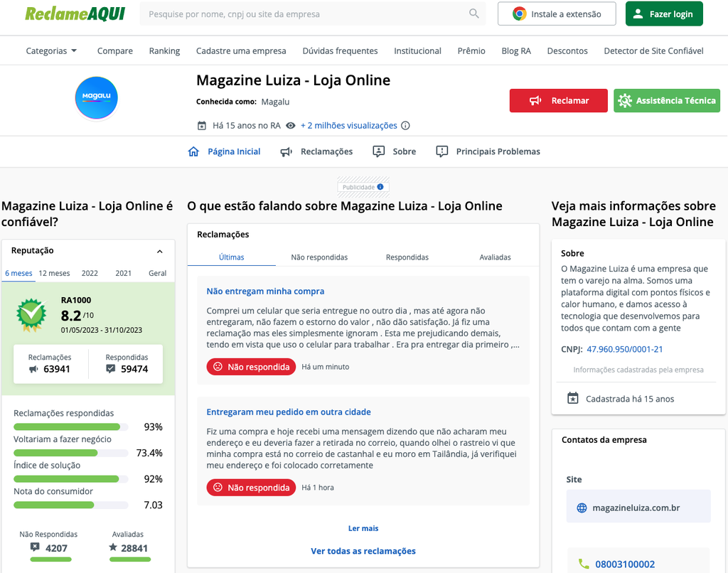This screenshot has height=573, width=728.
Task: Click the info icon after visualizações
Action: point(405,126)
